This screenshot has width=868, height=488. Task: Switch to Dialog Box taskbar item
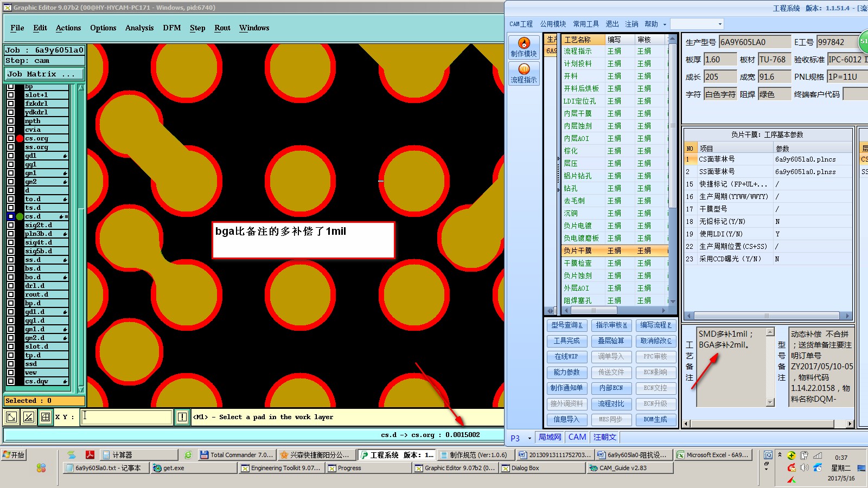[542, 468]
